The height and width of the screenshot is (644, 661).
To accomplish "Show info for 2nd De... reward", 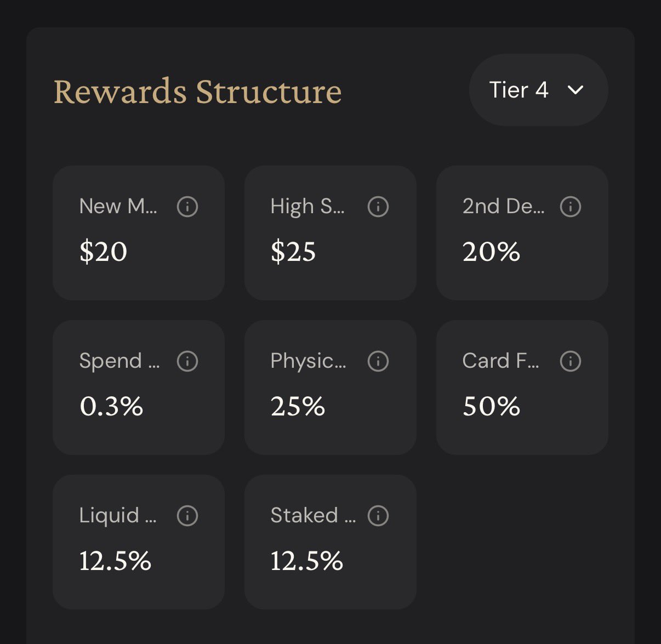I will (571, 207).
